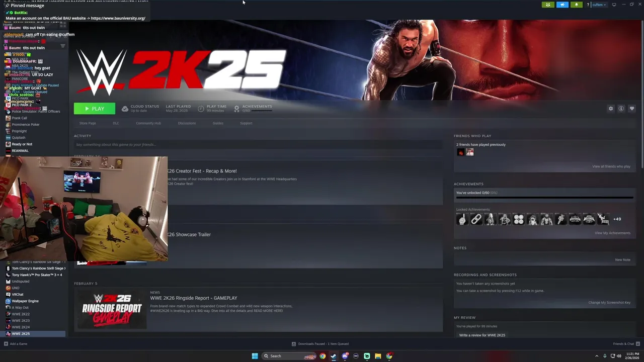
Task: Click the Cloud Status icon
Action: point(125,109)
